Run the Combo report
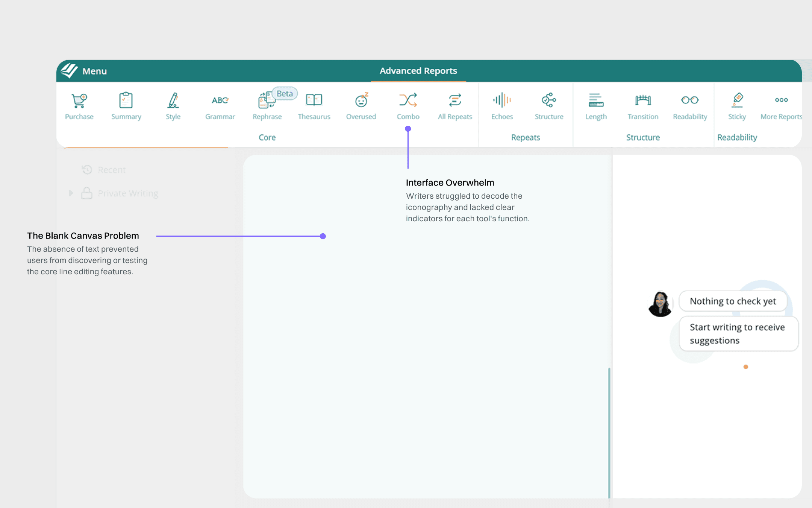This screenshot has width=812, height=508. (x=408, y=106)
